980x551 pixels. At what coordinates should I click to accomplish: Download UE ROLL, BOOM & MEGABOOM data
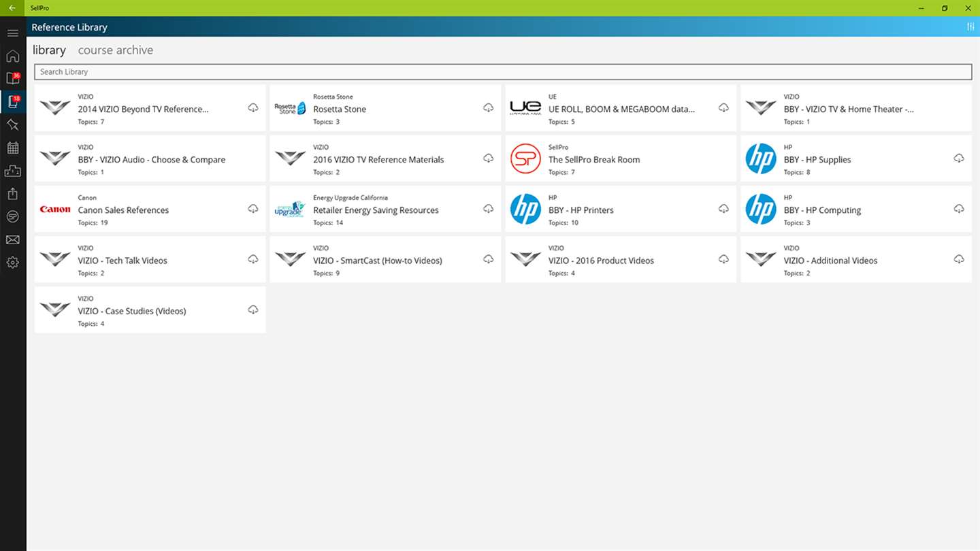pos(724,107)
